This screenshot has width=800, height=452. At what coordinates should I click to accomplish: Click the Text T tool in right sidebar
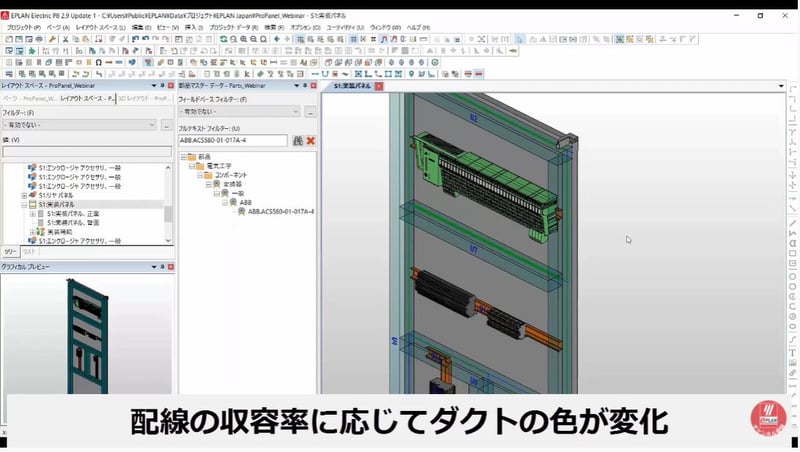(x=792, y=353)
